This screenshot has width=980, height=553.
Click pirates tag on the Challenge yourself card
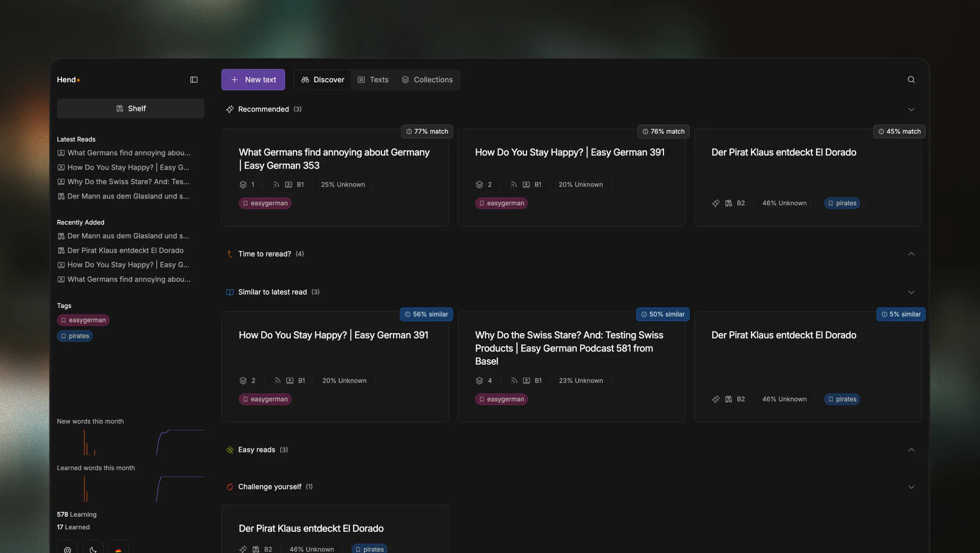pyautogui.click(x=370, y=550)
